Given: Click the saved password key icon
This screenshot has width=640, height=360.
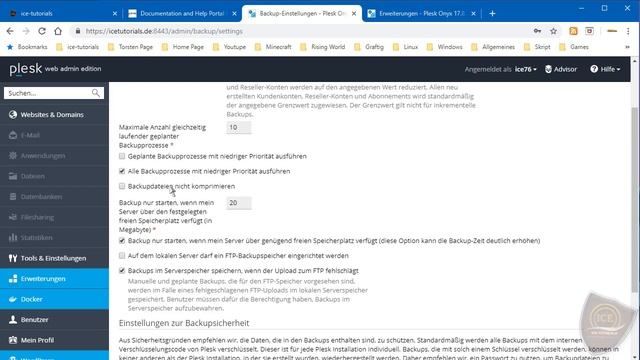Looking at the screenshot, I should [537, 31].
